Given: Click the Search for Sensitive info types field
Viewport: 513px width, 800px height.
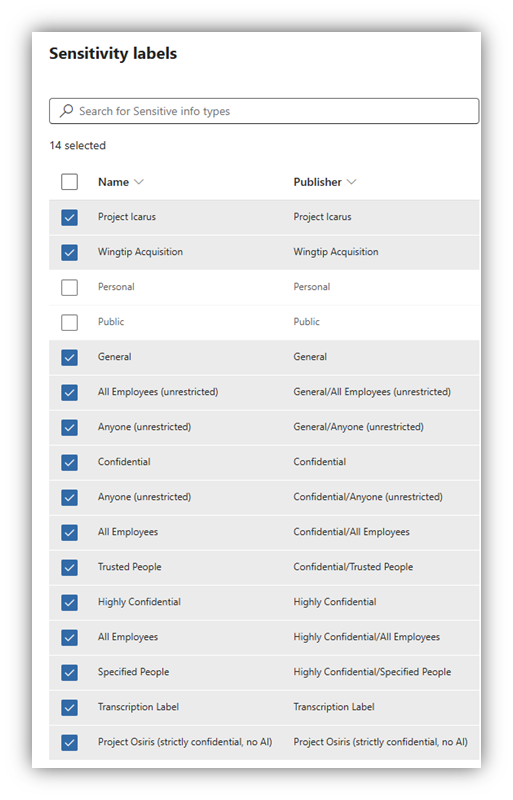Looking at the screenshot, I should pyautogui.click(x=264, y=111).
